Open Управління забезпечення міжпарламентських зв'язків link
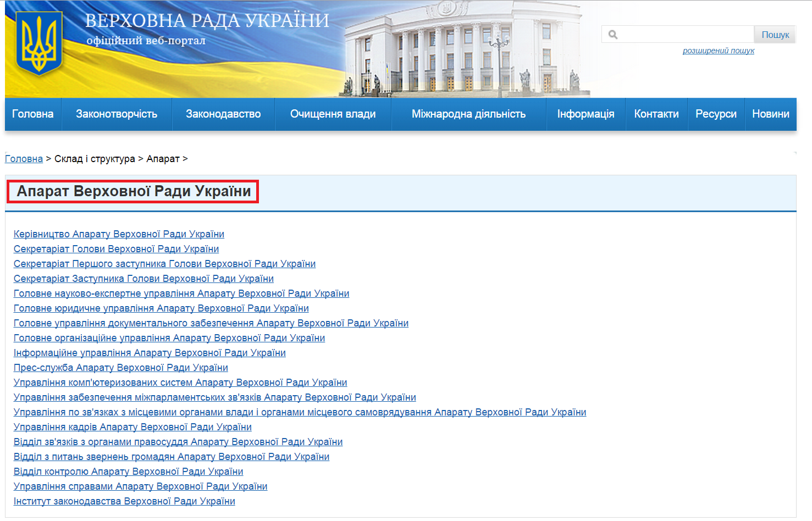This screenshot has width=812, height=521. pyautogui.click(x=215, y=397)
